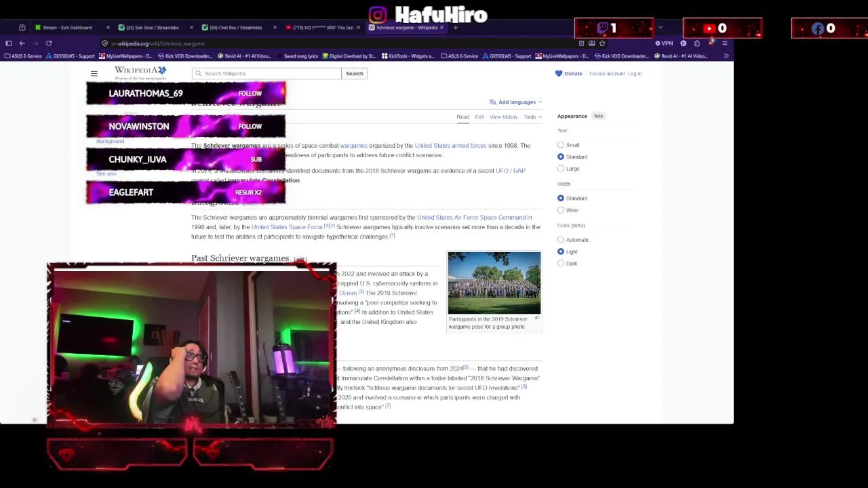Open the Wikipedia main menu hamburger icon

(94, 73)
